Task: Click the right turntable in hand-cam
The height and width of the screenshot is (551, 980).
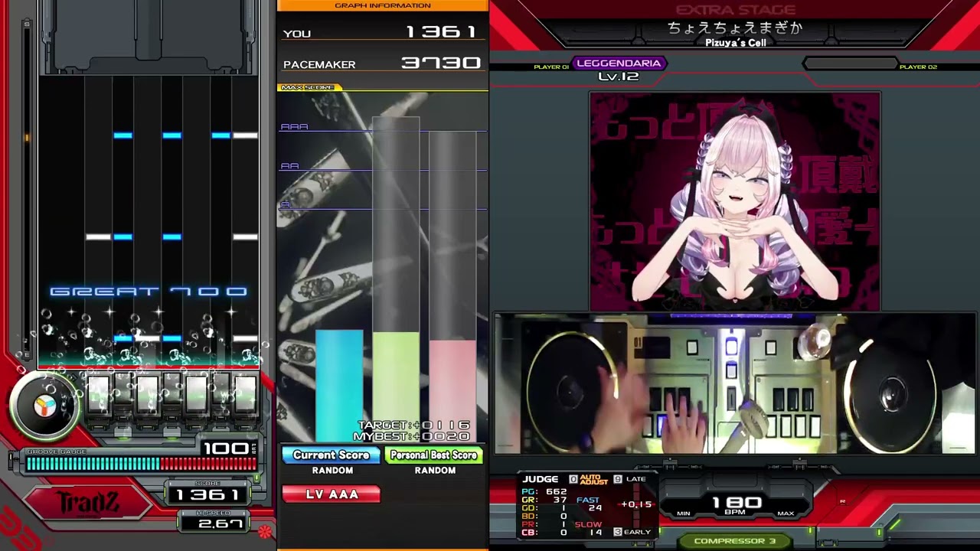Action: [892, 392]
